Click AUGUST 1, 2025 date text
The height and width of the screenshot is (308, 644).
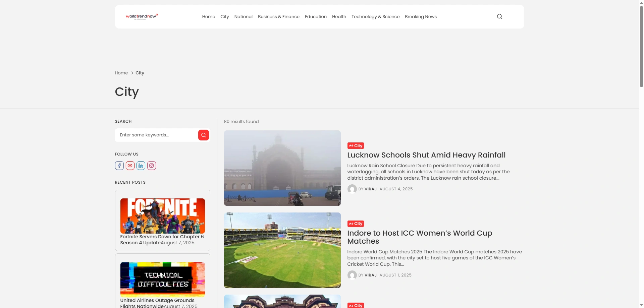coord(395,275)
